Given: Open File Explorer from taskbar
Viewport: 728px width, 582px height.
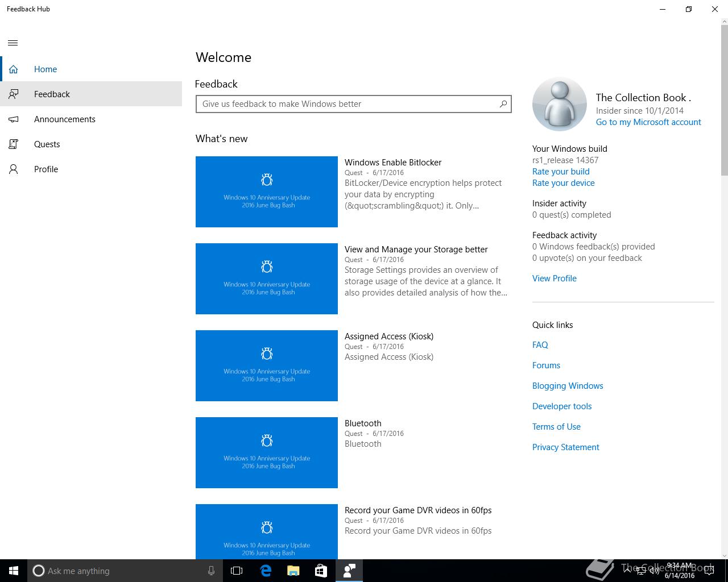Looking at the screenshot, I should pyautogui.click(x=293, y=571).
